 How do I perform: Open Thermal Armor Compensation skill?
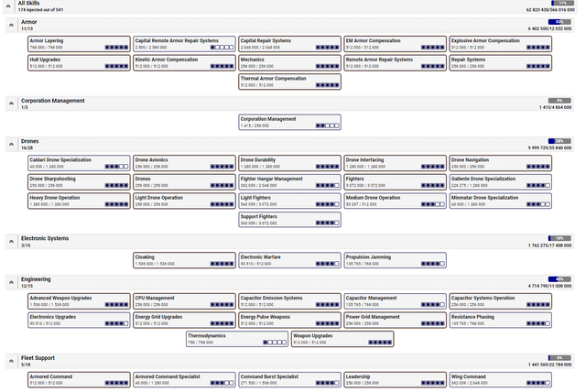point(289,82)
